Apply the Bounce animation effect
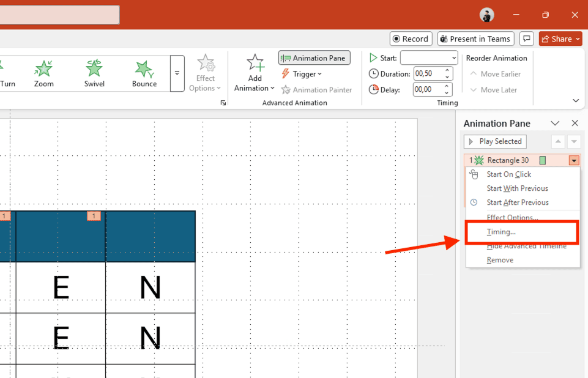This screenshot has width=588, height=378. tap(144, 73)
